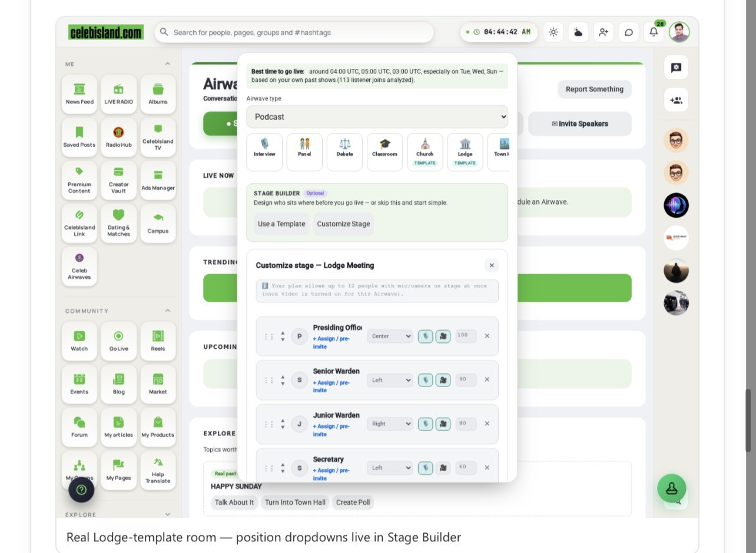Open Radio Hub icon
The height and width of the screenshot is (553, 756).
click(x=118, y=137)
